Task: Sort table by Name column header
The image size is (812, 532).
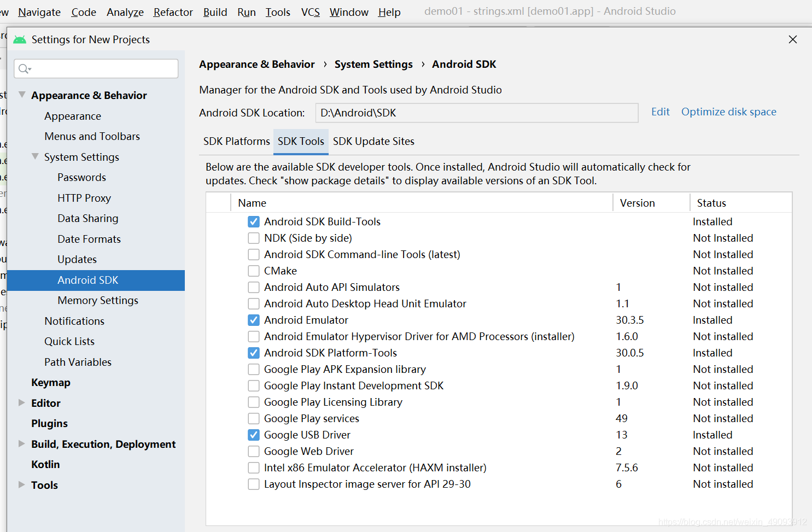Action: (422, 203)
